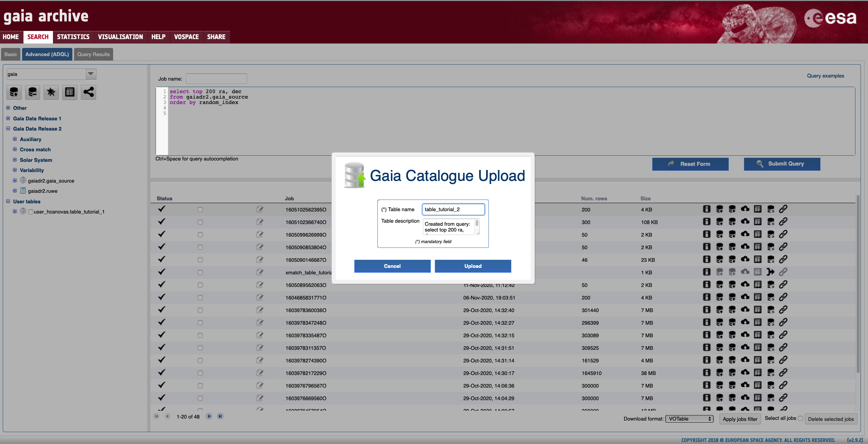Tick the checkbox for job 1605102366740O

[x=200, y=222]
